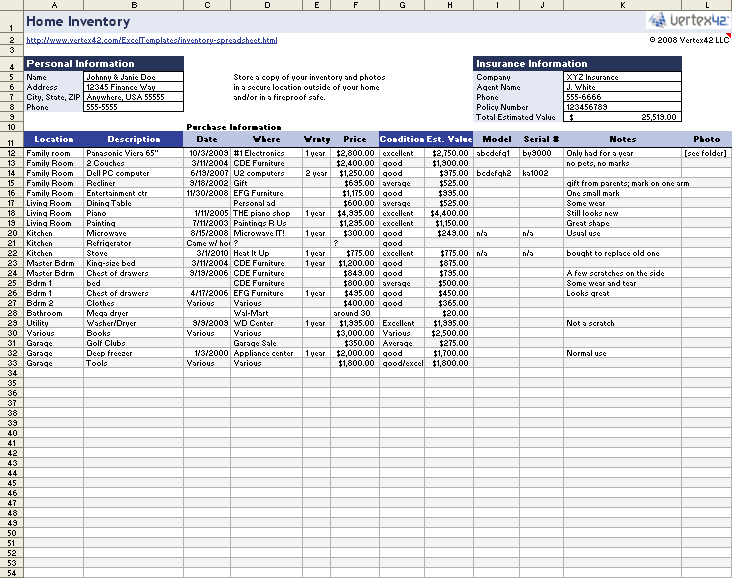Viewport: 732px width, 578px height.
Task: Select the column H header
Action: (x=449, y=5)
